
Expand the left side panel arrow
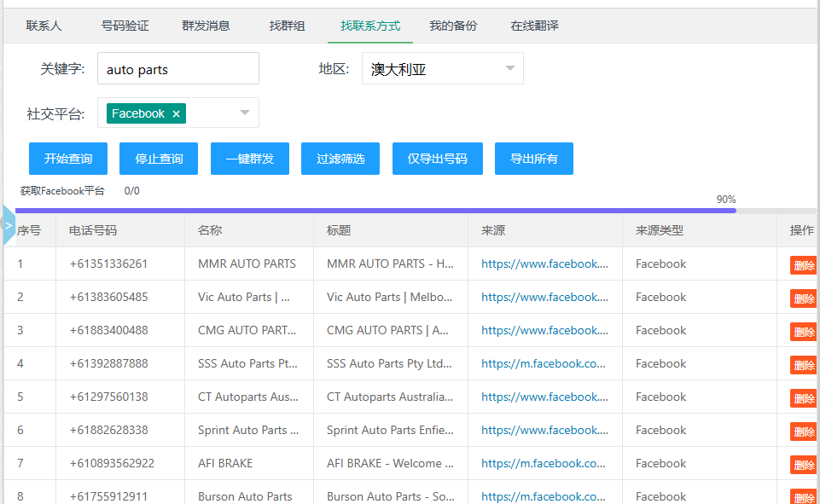point(9,225)
